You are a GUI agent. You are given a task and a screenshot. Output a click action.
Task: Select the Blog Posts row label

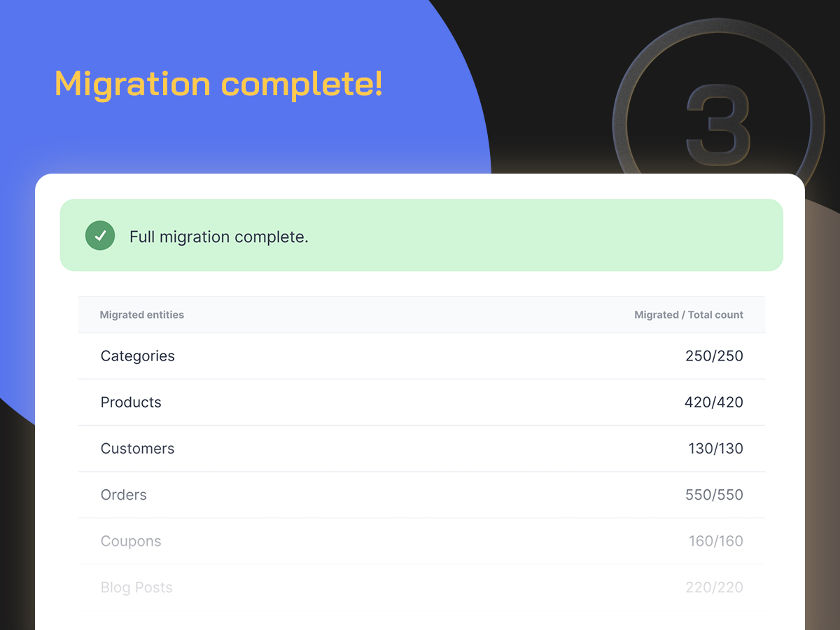tap(136, 587)
